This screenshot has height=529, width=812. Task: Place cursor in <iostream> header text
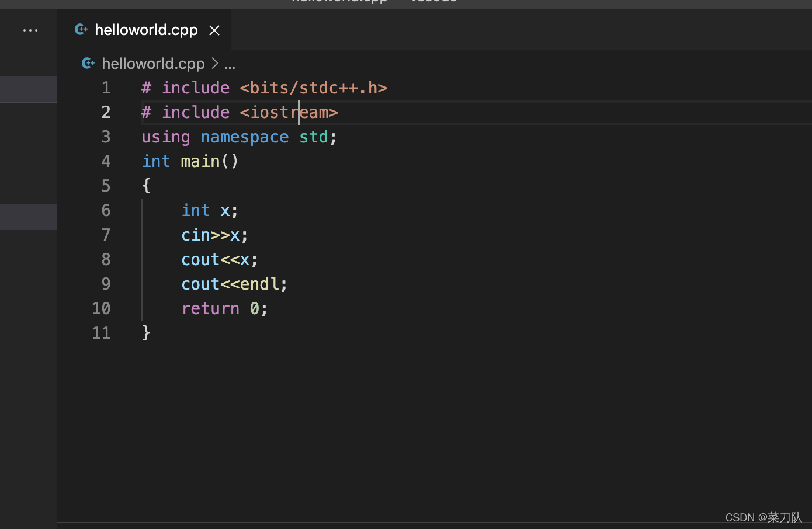289,113
